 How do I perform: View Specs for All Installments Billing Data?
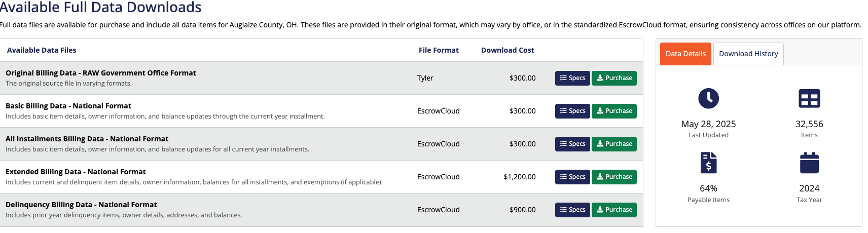click(572, 144)
